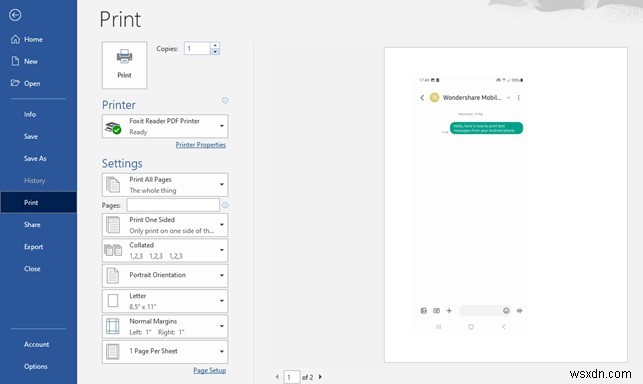Image resolution: width=643 pixels, height=384 pixels.
Task: Open Printer Properties link
Action: coord(201,145)
